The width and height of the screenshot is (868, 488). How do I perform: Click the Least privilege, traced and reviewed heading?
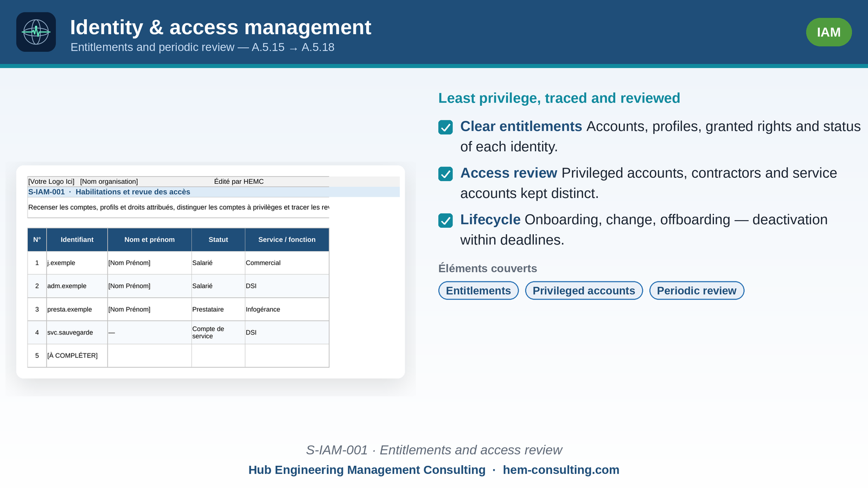pyautogui.click(x=559, y=98)
